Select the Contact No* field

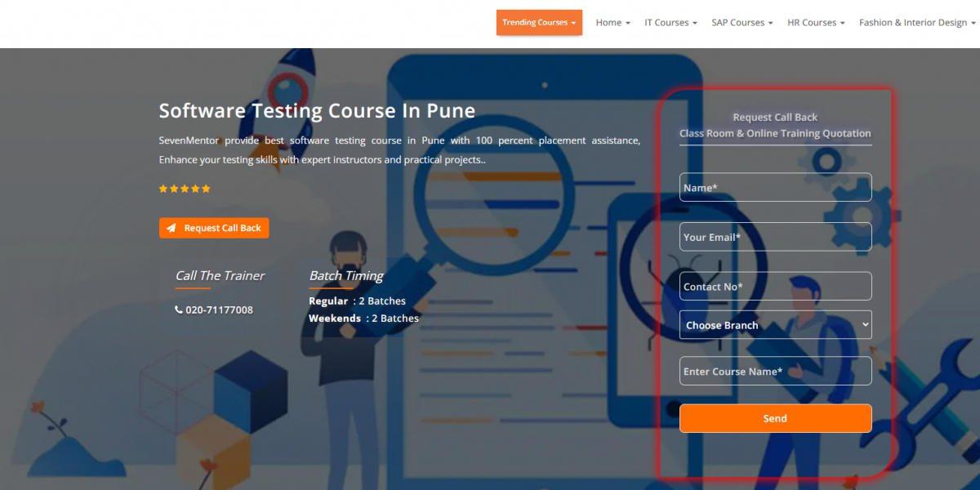(775, 287)
